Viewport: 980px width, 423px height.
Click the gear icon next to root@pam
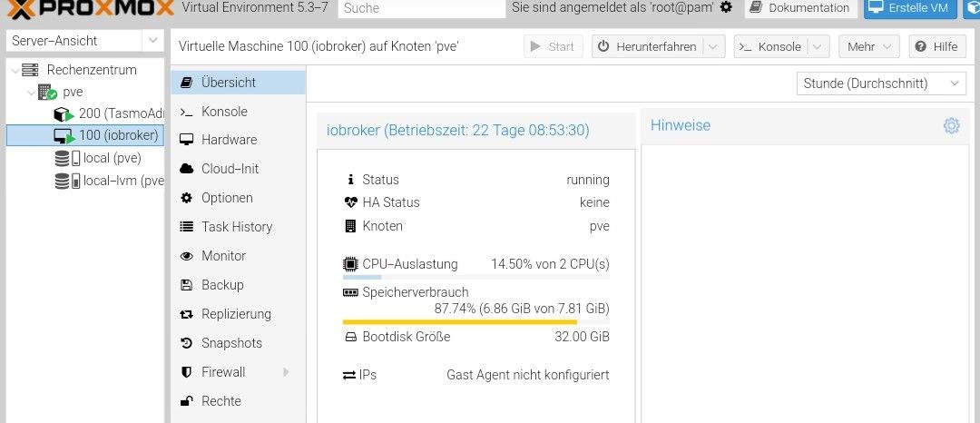(726, 7)
